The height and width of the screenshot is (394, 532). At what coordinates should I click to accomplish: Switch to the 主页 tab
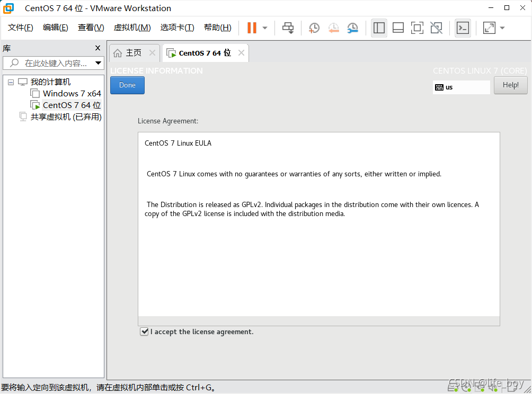coord(134,53)
